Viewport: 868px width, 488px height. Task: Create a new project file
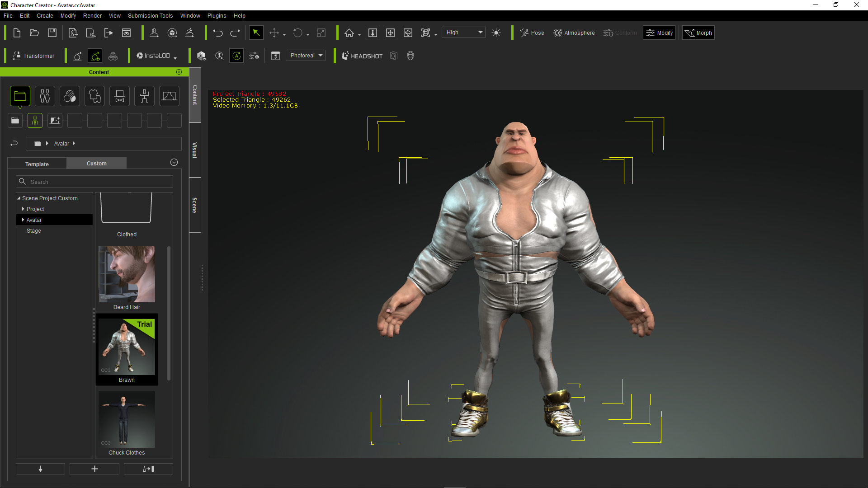(x=17, y=33)
